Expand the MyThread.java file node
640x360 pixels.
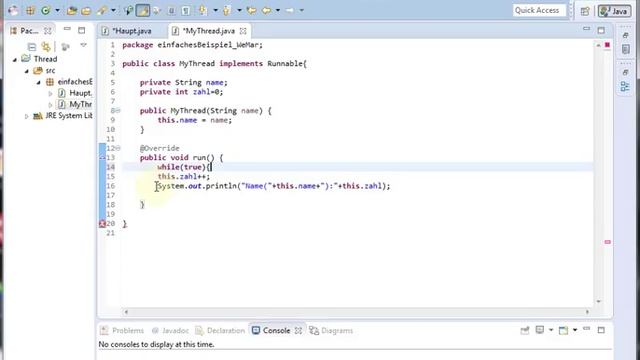click(x=51, y=105)
